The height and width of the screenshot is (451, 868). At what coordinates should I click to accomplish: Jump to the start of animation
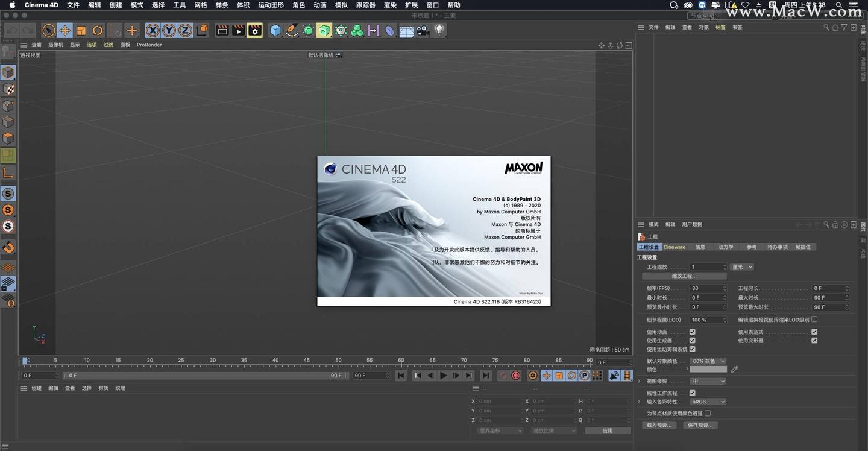pos(401,376)
